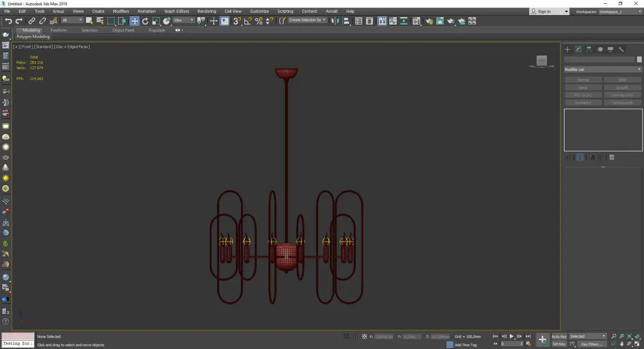Click the Symmetry modifier button
The height and width of the screenshot is (349, 644).
tap(583, 103)
